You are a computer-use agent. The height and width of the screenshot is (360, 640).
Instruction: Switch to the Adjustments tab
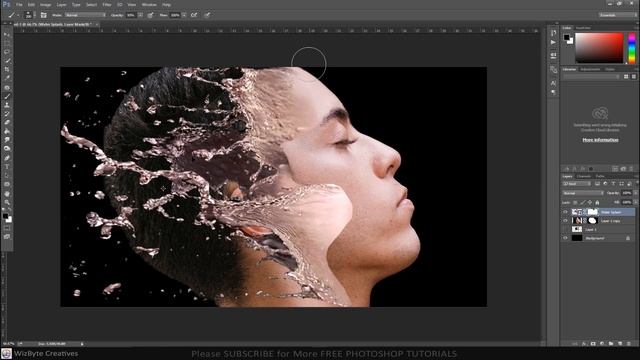point(590,69)
